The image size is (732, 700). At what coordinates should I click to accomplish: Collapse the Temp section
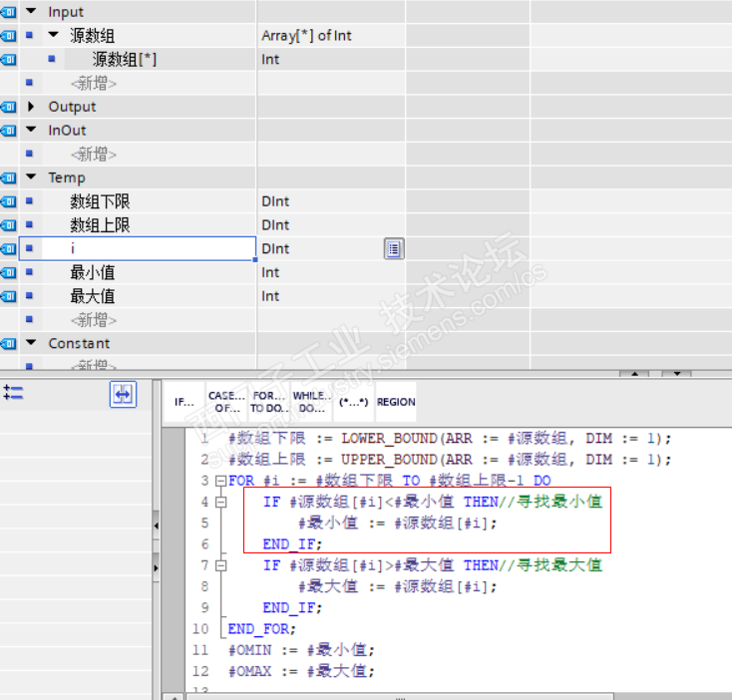pyautogui.click(x=31, y=176)
